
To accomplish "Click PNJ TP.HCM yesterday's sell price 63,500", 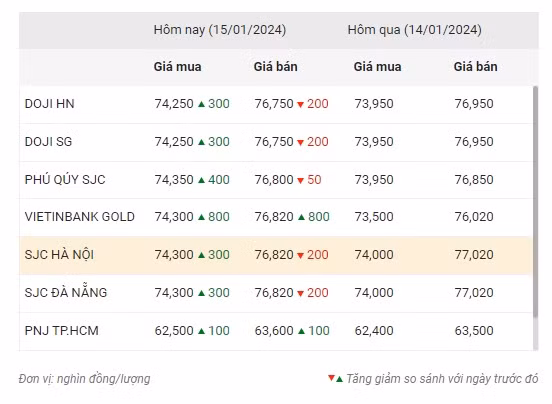I will 474,331.
